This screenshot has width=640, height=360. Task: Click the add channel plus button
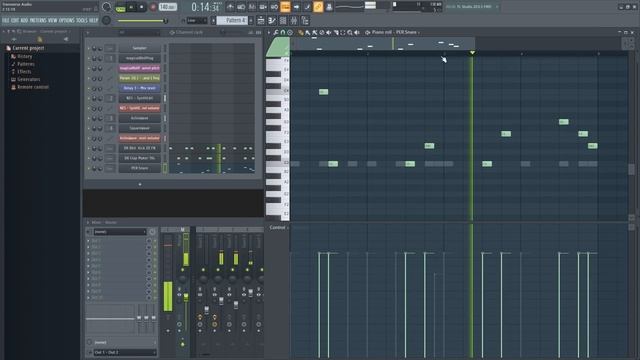point(140,184)
